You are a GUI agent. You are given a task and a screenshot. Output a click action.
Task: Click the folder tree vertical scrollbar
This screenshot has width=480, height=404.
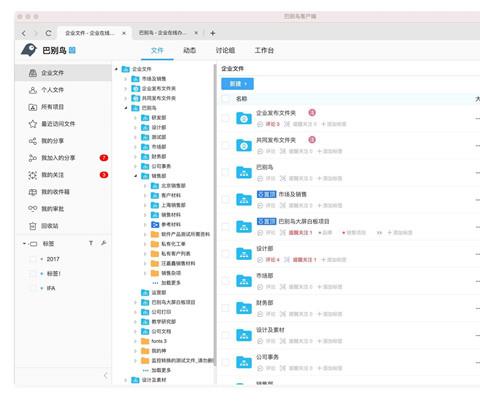coord(215,215)
